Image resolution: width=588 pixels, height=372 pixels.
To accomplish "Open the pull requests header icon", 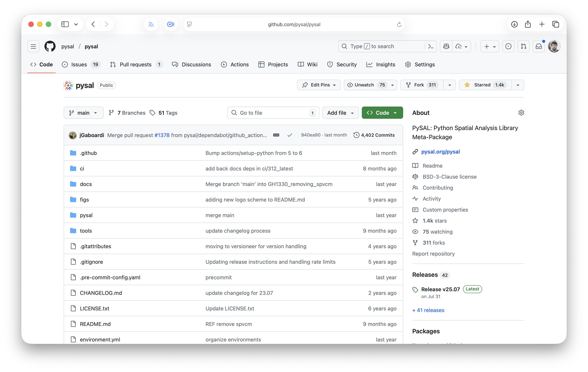I will [524, 46].
